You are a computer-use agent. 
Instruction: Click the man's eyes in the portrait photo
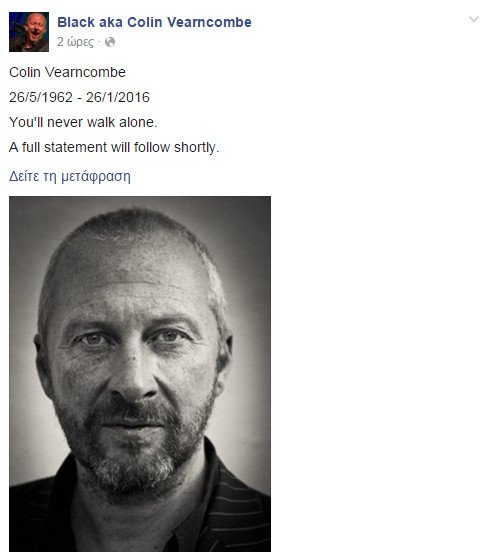(132, 338)
